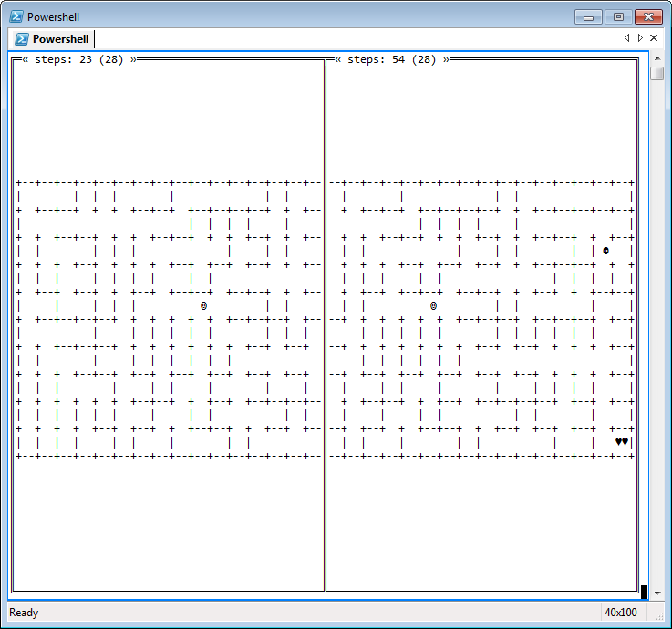This screenshot has width=672, height=629.
Task: Click the vertical scrollbar thumb
Action: (x=656, y=74)
